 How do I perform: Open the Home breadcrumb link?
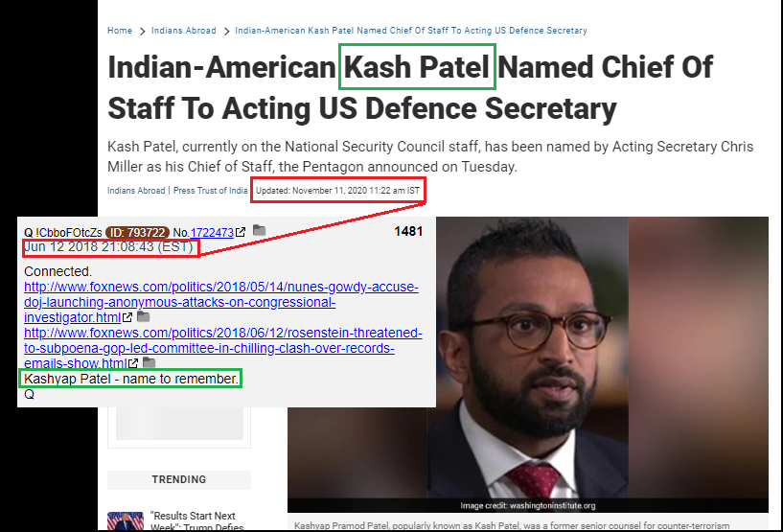(120, 31)
